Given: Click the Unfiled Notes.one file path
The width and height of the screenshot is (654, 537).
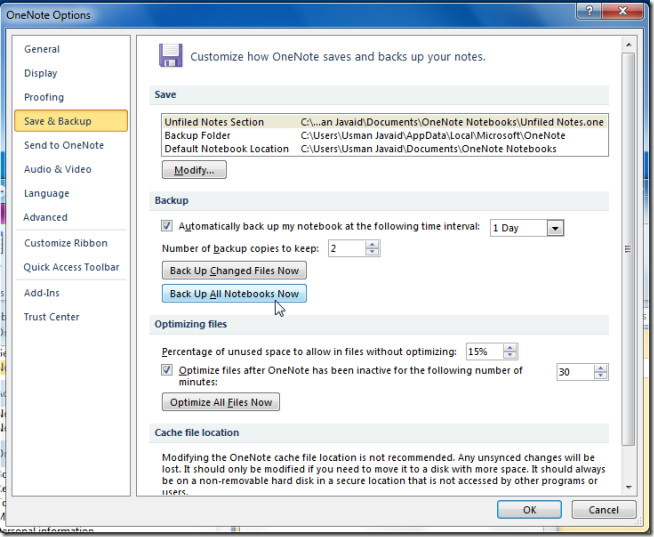Looking at the screenshot, I should tap(452, 122).
